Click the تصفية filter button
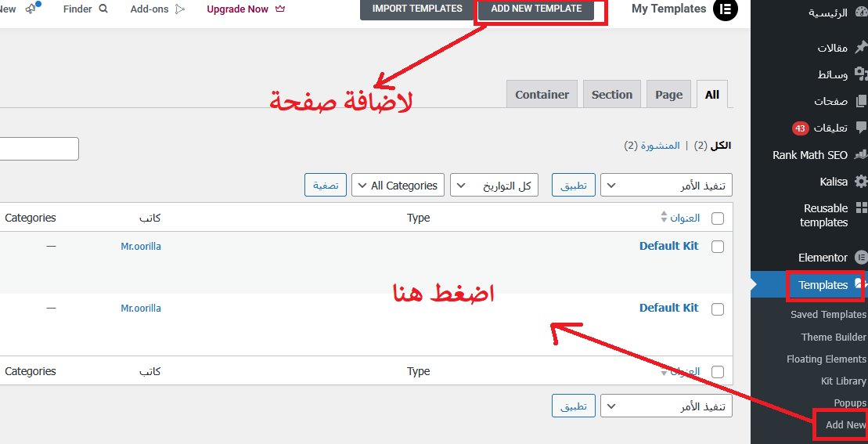The width and height of the screenshot is (868, 444). 326,185
